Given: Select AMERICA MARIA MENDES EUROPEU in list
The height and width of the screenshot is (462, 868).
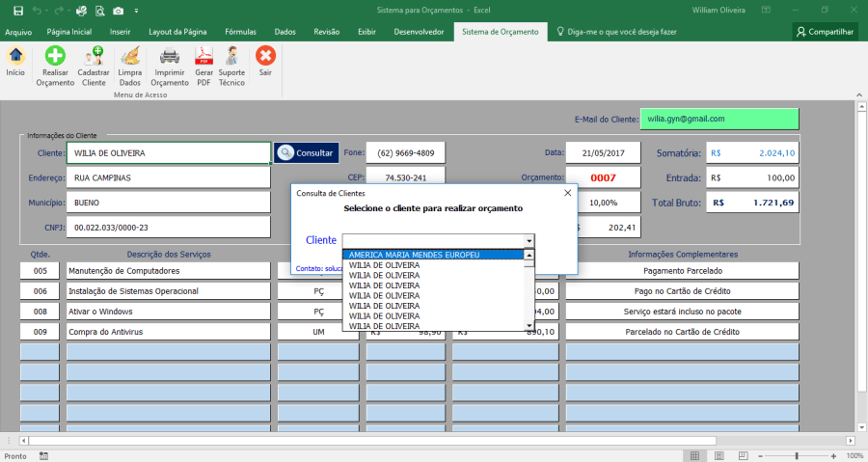Looking at the screenshot, I should tap(433, 255).
